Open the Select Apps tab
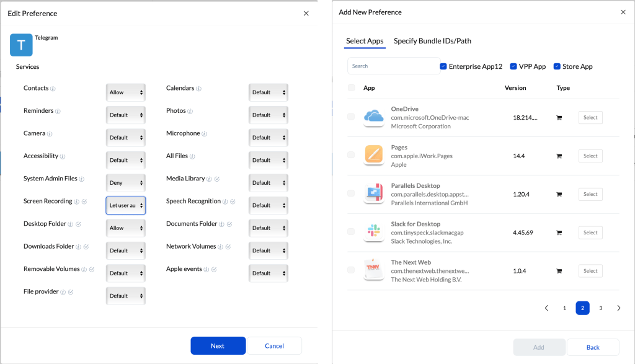The height and width of the screenshot is (364, 635). pos(365,41)
